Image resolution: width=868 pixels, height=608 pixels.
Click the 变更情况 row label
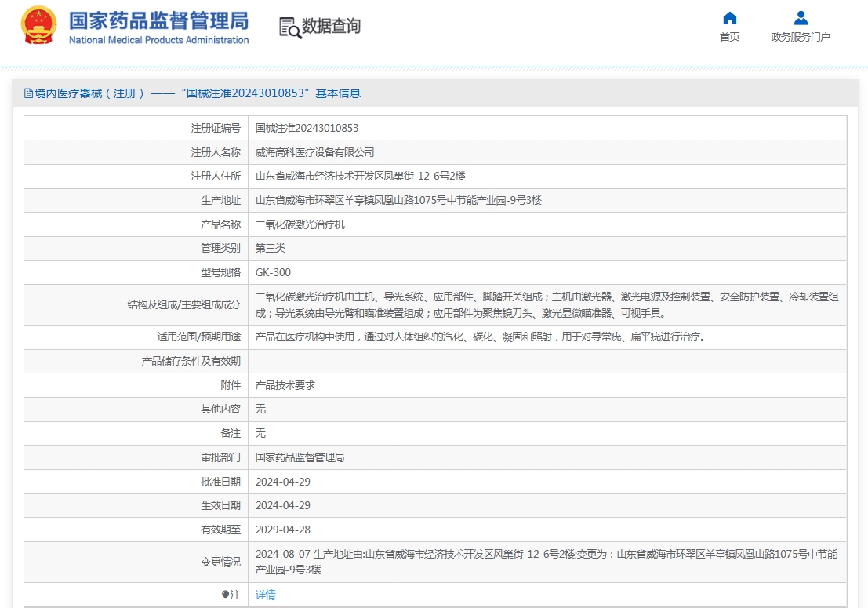click(x=220, y=562)
